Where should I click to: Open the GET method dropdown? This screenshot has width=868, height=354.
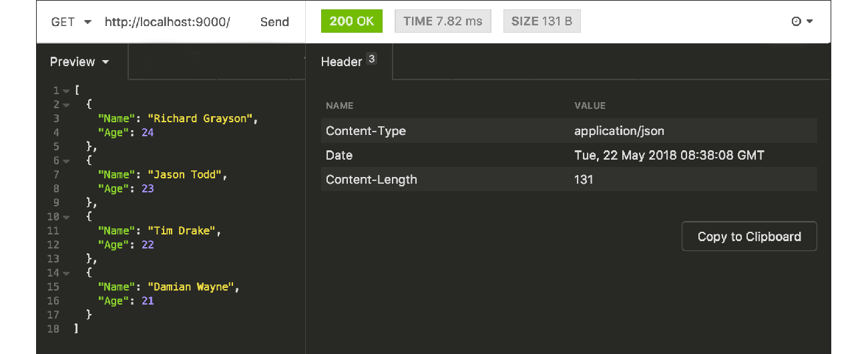click(71, 22)
